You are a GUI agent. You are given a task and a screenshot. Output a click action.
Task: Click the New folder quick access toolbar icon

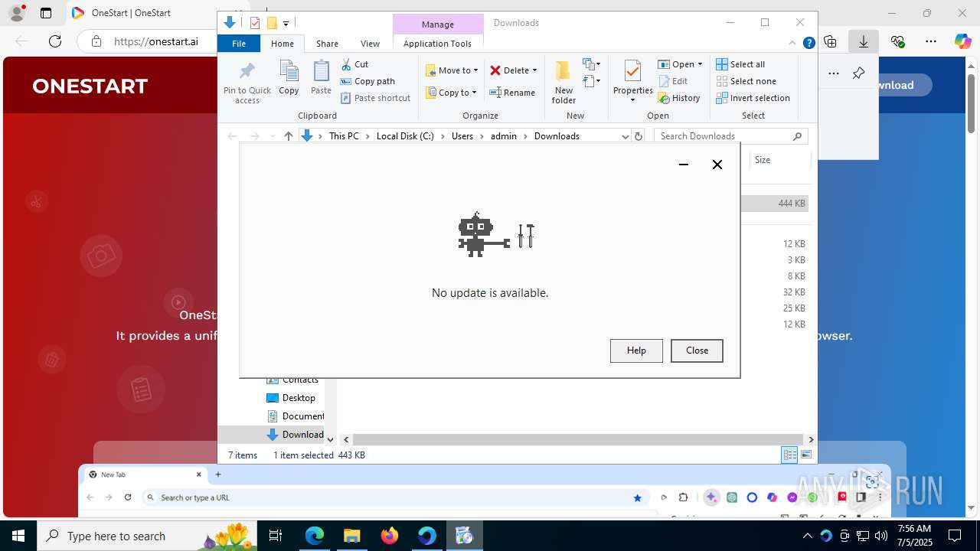[x=271, y=23]
